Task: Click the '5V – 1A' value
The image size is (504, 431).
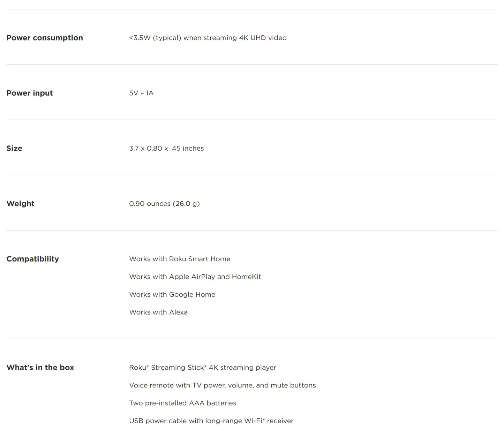Action: [141, 93]
